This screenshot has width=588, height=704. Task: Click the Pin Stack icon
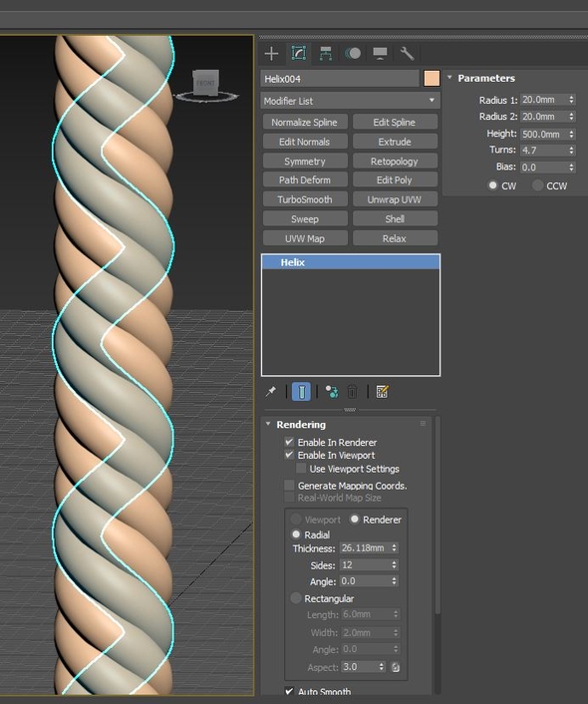pos(271,392)
